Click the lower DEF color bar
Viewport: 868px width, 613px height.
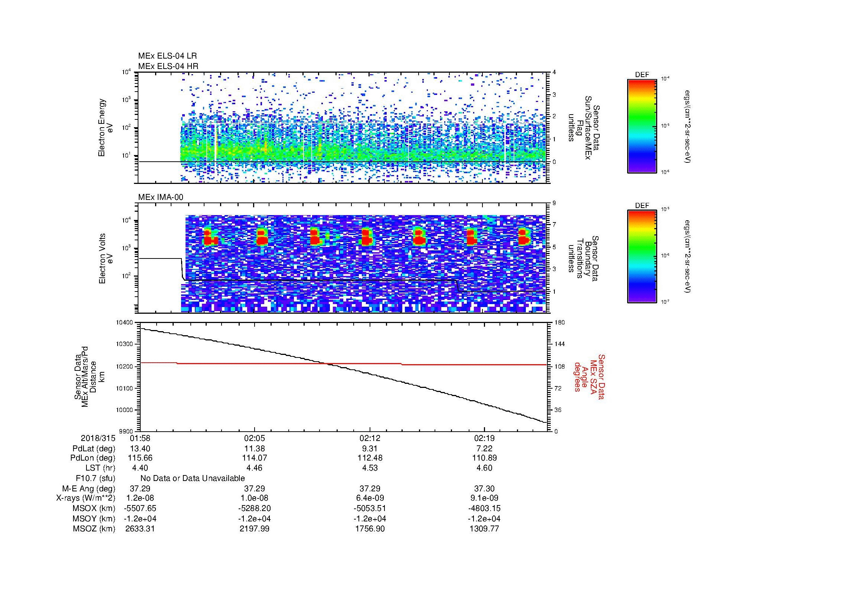(642, 257)
